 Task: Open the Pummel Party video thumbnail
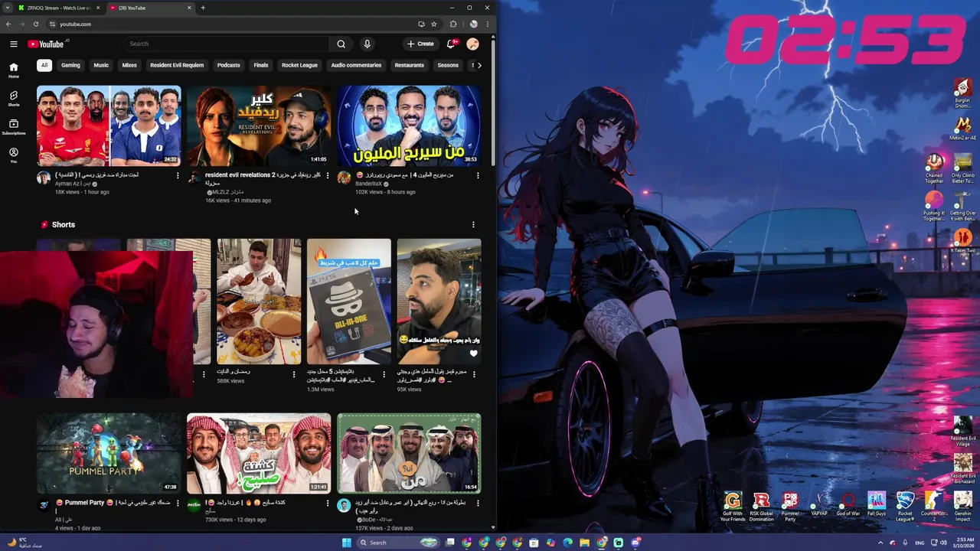pos(109,454)
